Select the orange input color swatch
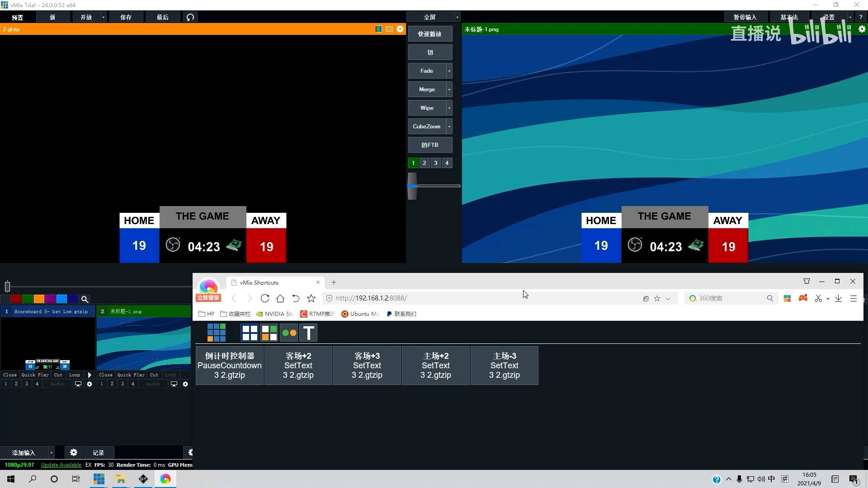Screen dimensions: 868x488 39,299
